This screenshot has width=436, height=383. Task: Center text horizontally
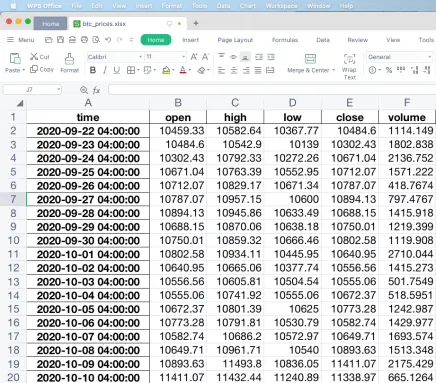click(x=234, y=70)
